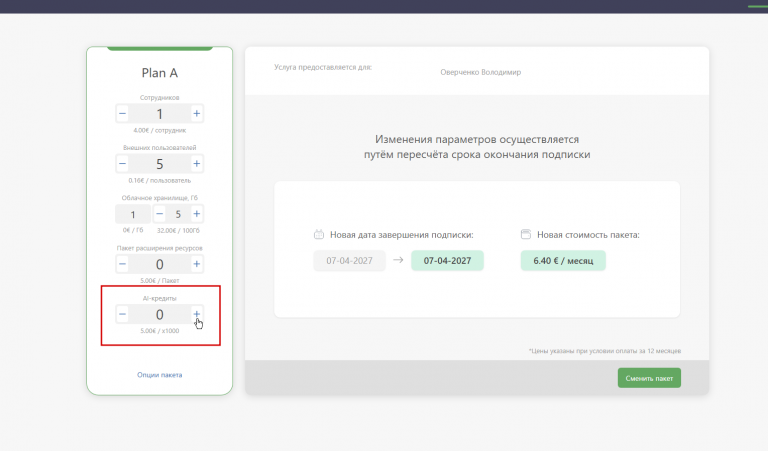Click the resource package value field
The height and width of the screenshot is (451, 768).
click(159, 264)
